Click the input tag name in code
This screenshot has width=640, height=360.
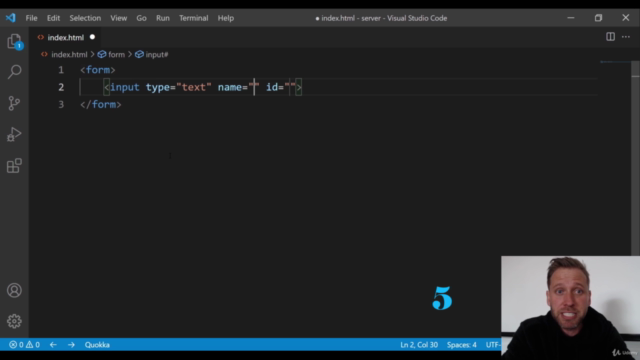tap(124, 87)
